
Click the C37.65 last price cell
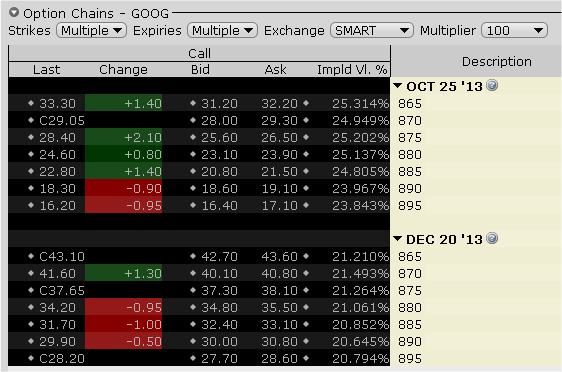(x=62, y=291)
